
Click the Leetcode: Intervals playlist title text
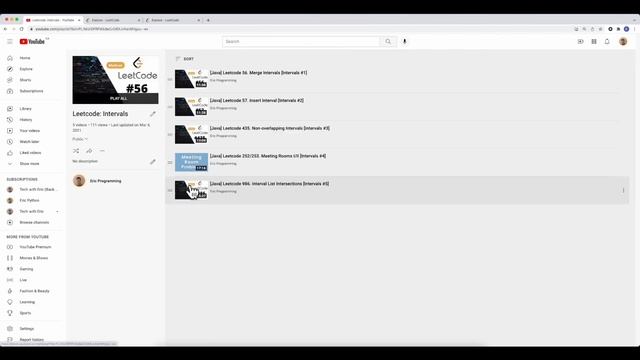[x=100, y=114]
